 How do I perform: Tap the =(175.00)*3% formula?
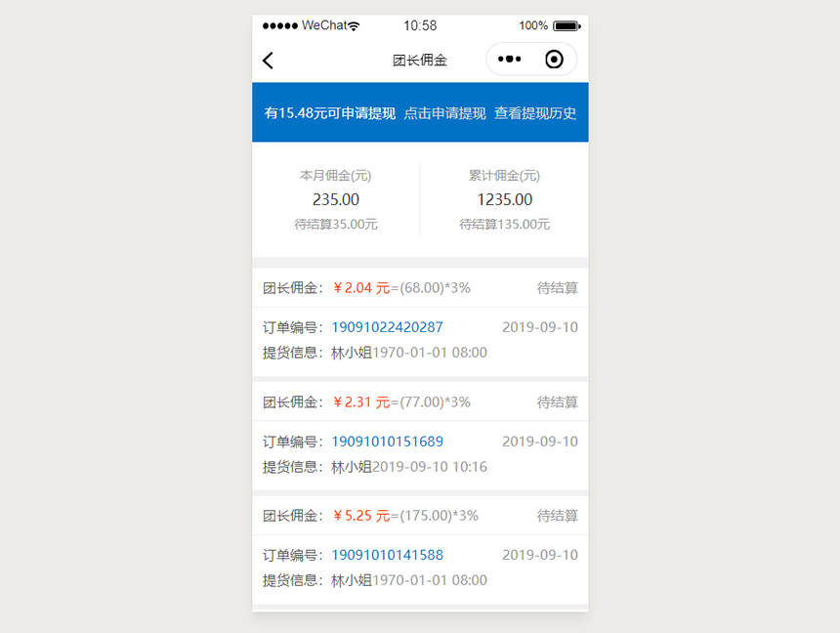pyautogui.click(x=435, y=516)
